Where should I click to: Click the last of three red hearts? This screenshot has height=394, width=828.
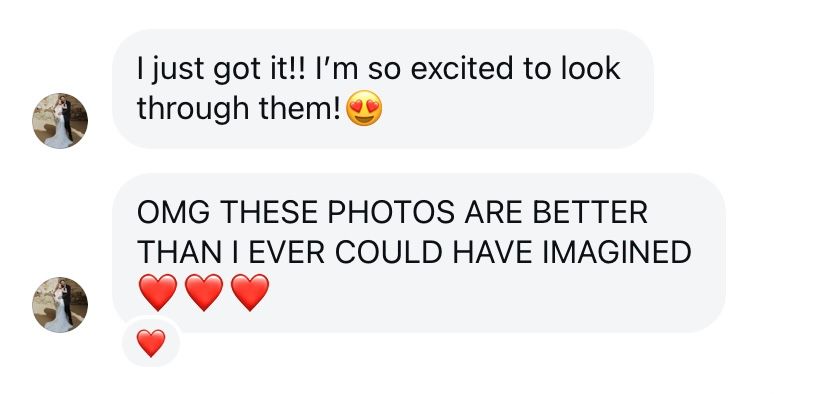click(250, 292)
